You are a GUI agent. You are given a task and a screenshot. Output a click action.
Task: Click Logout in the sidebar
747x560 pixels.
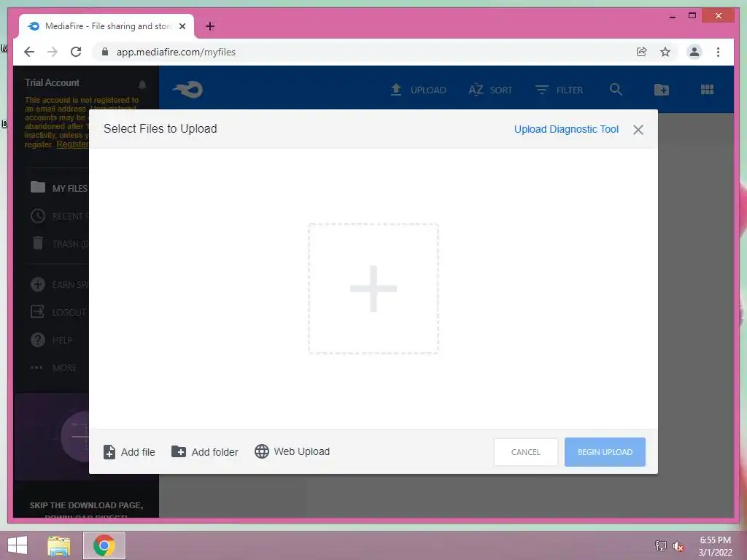[x=59, y=312]
